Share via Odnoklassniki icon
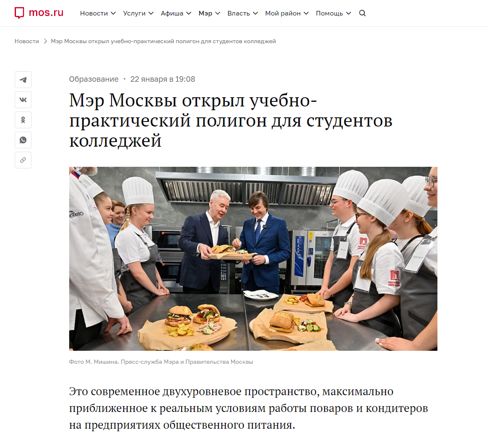The width and height of the screenshot is (489, 448). pos(23,120)
